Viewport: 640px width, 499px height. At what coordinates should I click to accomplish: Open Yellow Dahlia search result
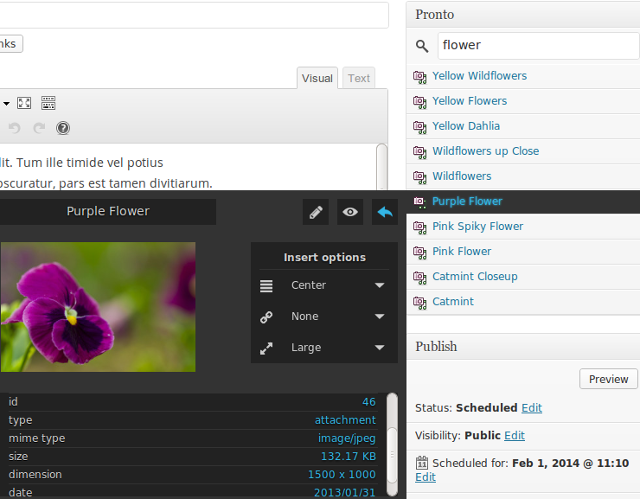466,126
